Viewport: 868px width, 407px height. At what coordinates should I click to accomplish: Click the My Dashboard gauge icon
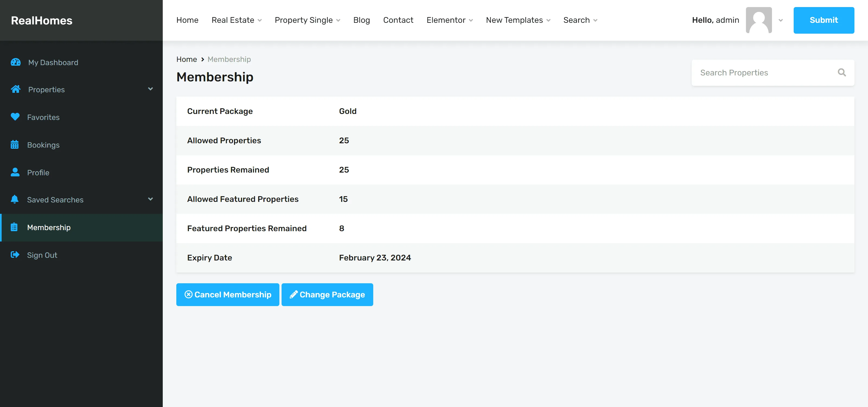coord(15,62)
